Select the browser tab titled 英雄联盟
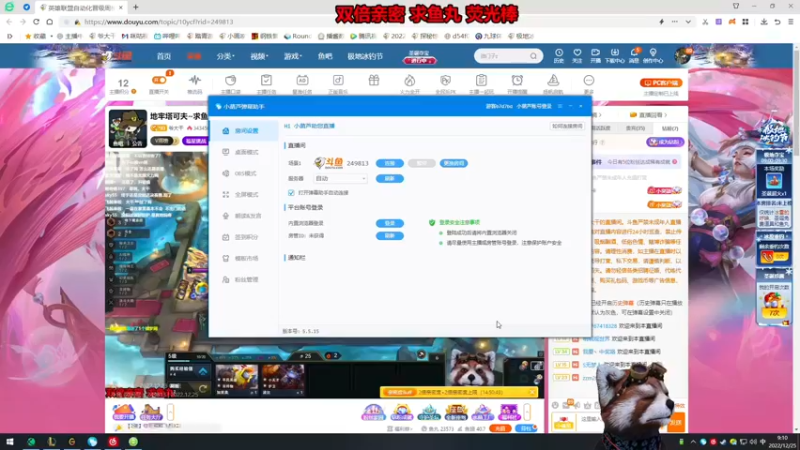This screenshot has height=450, width=800. (x=81, y=8)
